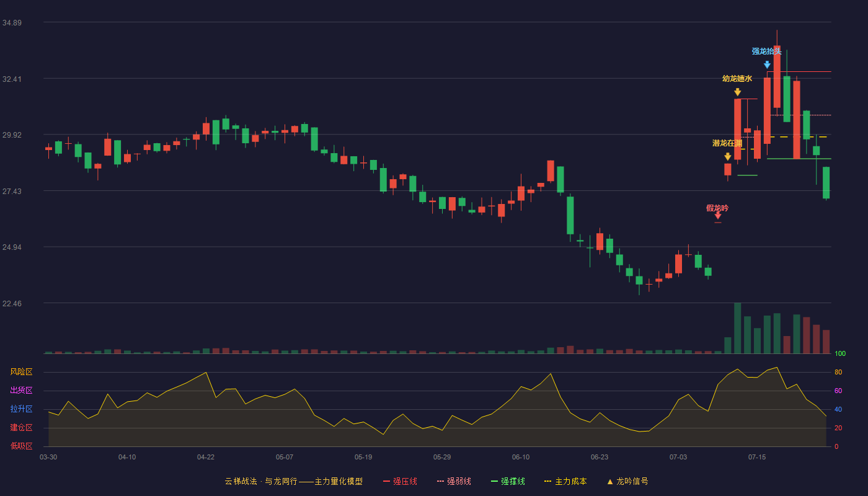Viewport: 868px width, 496px height.
Task: Click the 06-23 date label
Action: pos(600,457)
